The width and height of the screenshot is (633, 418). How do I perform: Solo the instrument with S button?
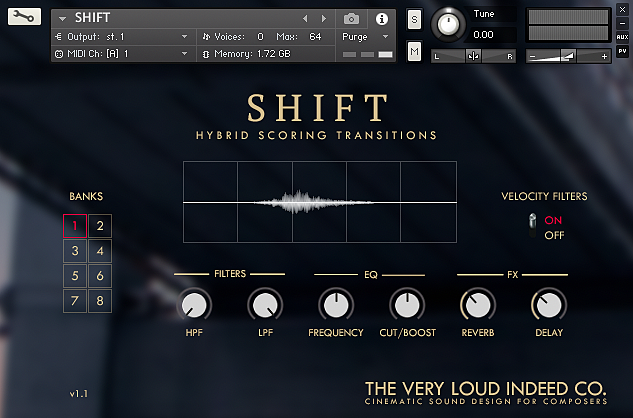click(x=415, y=20)
